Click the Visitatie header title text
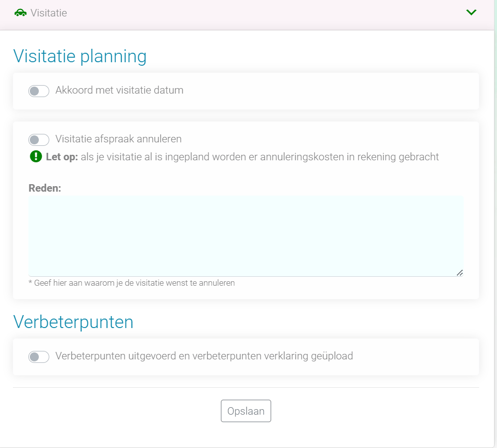This screenshot has height=448, width=497. [x=49, y=13]
